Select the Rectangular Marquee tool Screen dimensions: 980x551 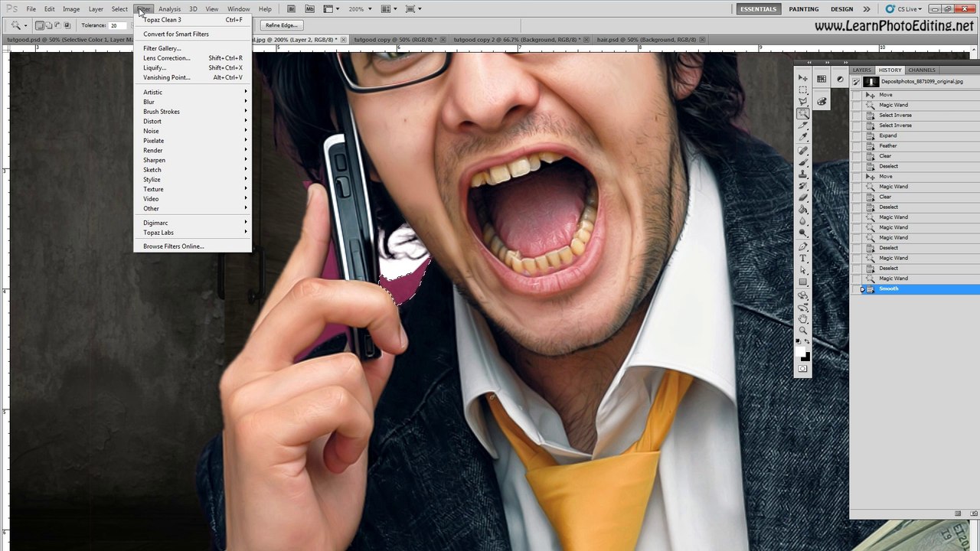(x=802, y=90)
